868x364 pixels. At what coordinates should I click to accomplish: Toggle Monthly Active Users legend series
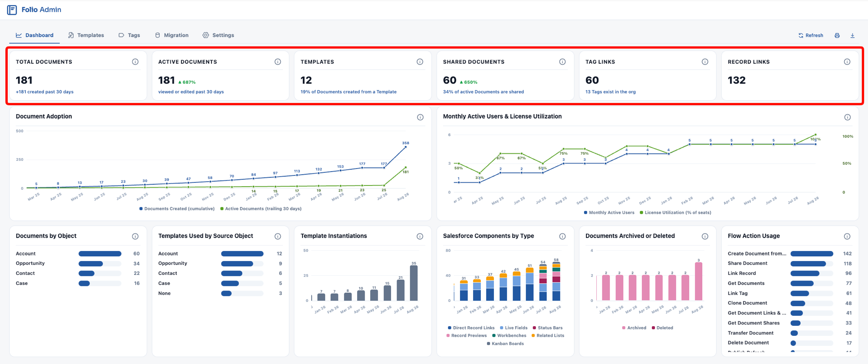[609, 213]
